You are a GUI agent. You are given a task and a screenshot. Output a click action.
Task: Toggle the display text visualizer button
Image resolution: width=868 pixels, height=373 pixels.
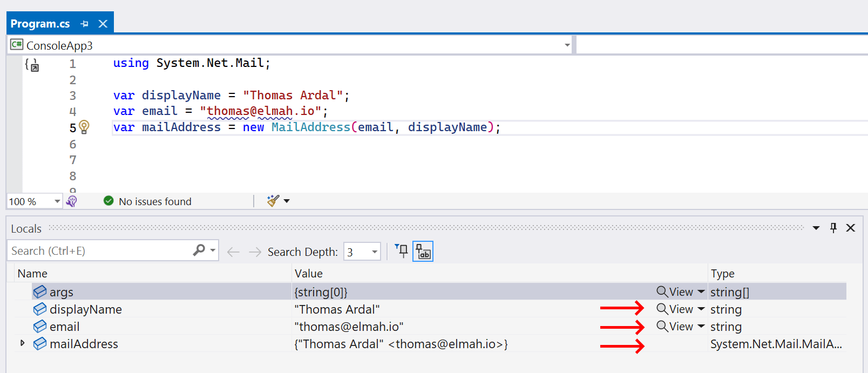423,252
